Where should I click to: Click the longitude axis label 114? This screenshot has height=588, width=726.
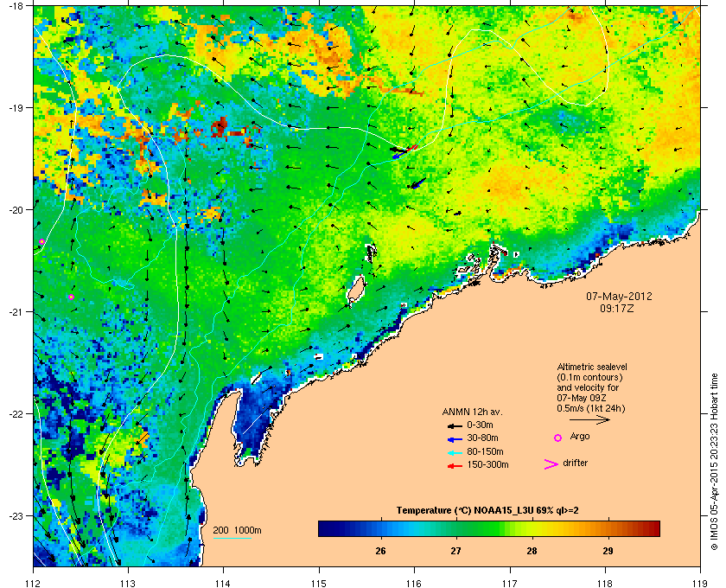pyautogui.click(x=223, y=583)
